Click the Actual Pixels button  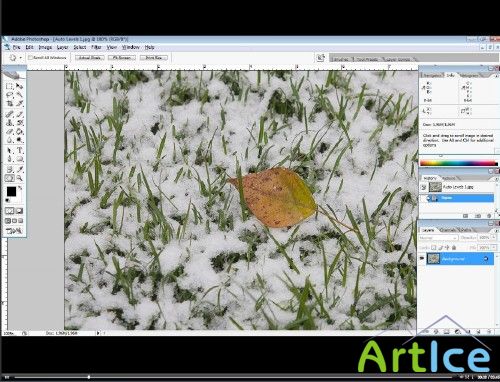[x=90, y=58]
